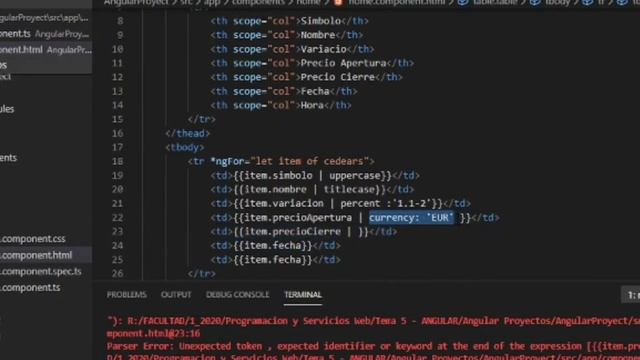Click the closing </thead> tag
This screenshot has height=360, width=640.
[x=187, y=133]
